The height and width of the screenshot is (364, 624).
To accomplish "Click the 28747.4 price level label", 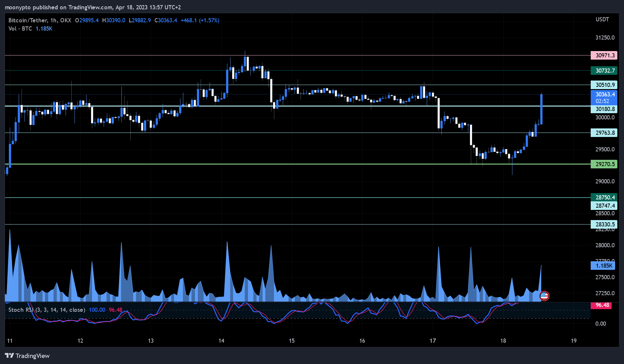I will pos(604,206).
